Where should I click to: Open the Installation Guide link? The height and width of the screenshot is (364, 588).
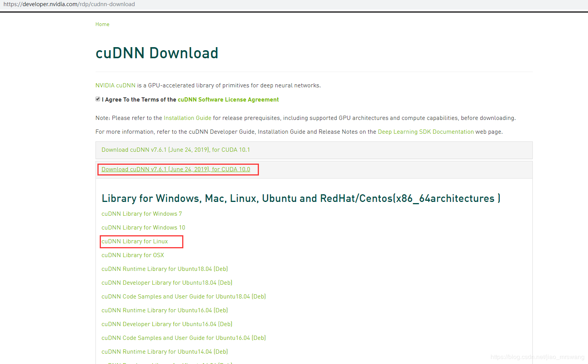click(188, 118)
